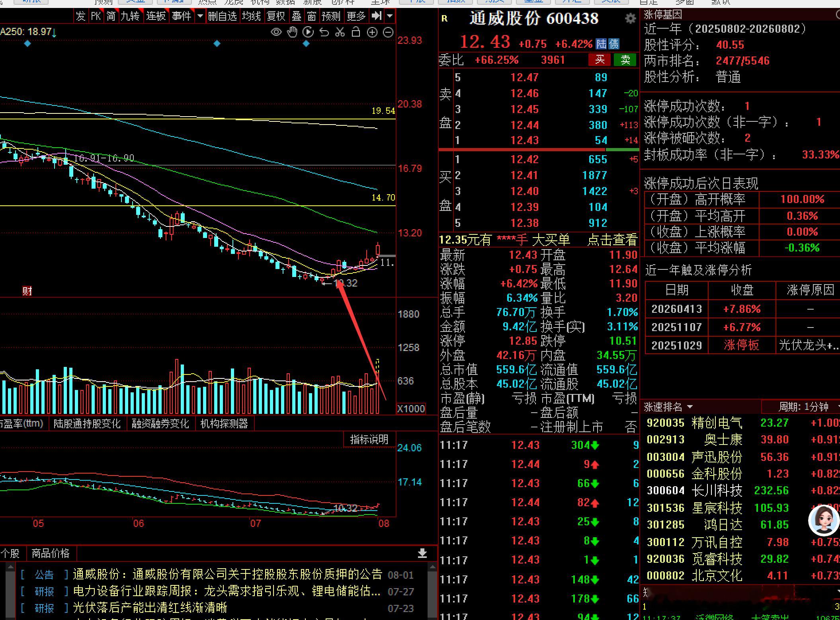Viewport: 840px width, 620px height.
Task: Click the R marker beside stock name
Action: [x=445, y=18]
